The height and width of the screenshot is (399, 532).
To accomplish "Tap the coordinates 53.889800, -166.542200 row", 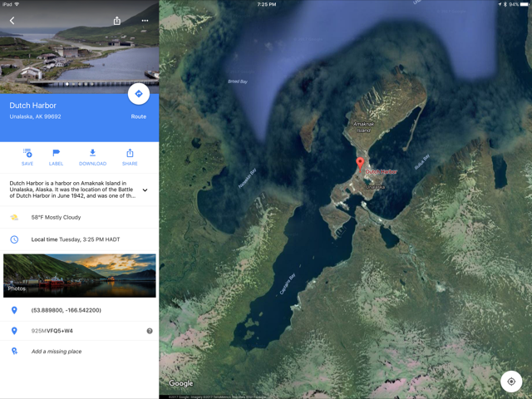I will tap(80, 310).
